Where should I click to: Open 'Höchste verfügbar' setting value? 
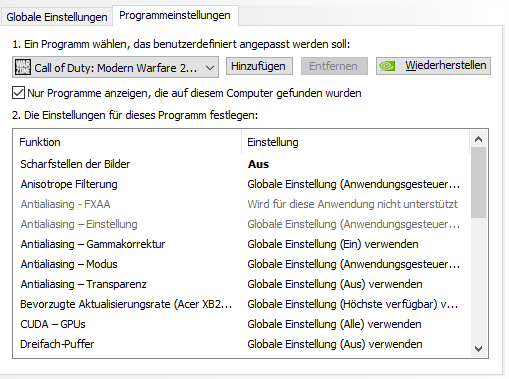click(353, 304)
